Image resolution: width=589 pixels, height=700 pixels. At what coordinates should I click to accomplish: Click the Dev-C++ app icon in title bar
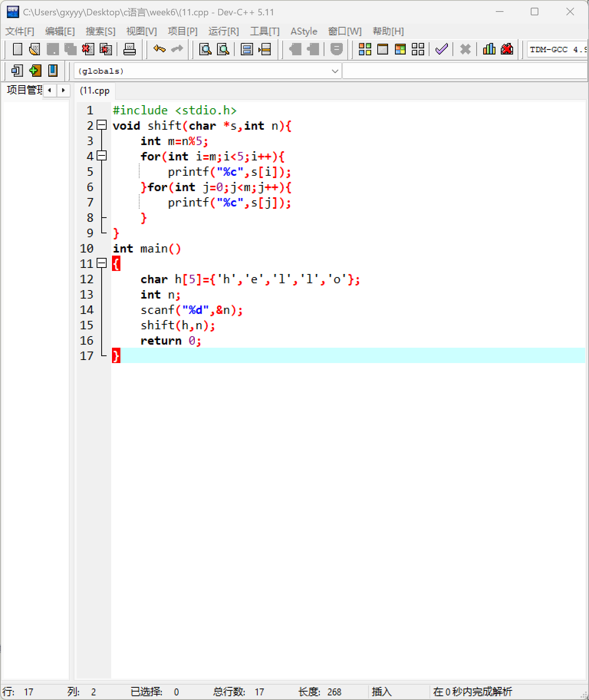coord(13,12)
